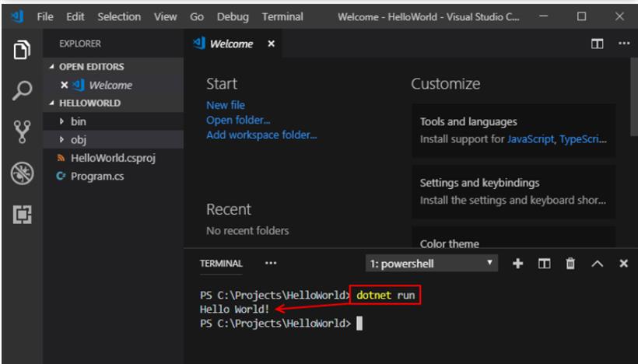Open the Settings and keybindings card

[514, 191]
